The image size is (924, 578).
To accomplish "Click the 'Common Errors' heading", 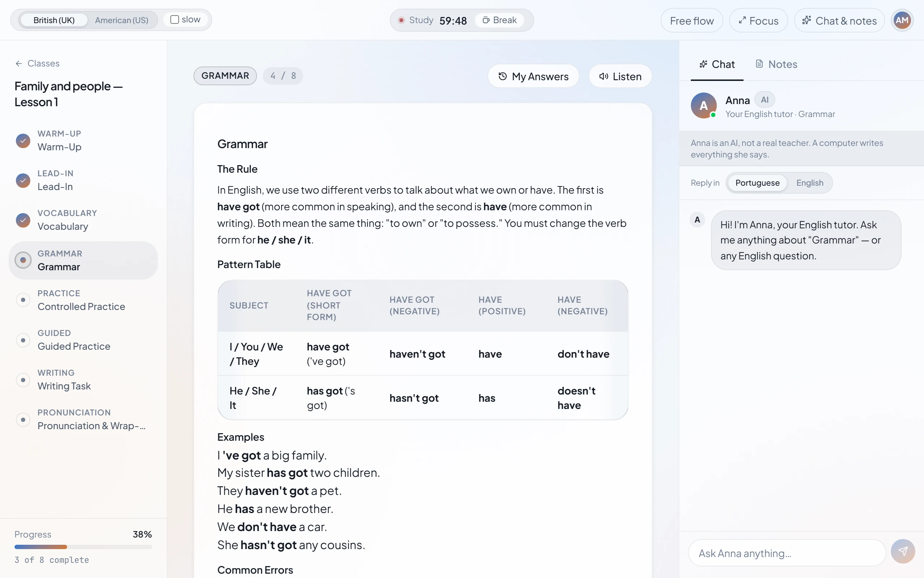I will 255,570.
